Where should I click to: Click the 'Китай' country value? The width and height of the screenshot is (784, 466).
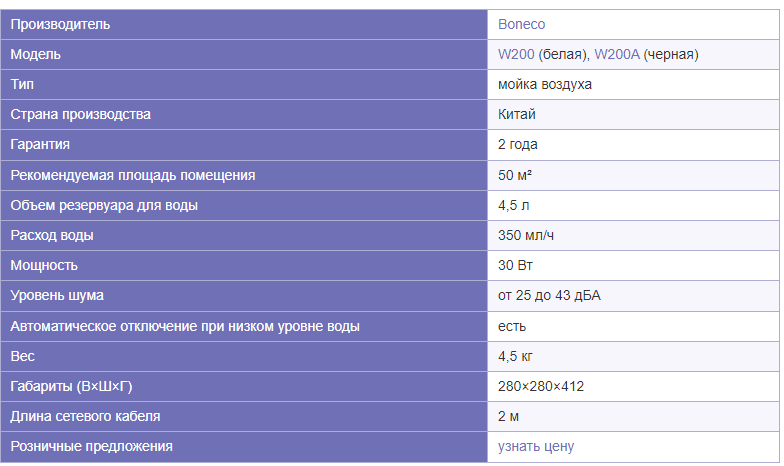point(516,114)
